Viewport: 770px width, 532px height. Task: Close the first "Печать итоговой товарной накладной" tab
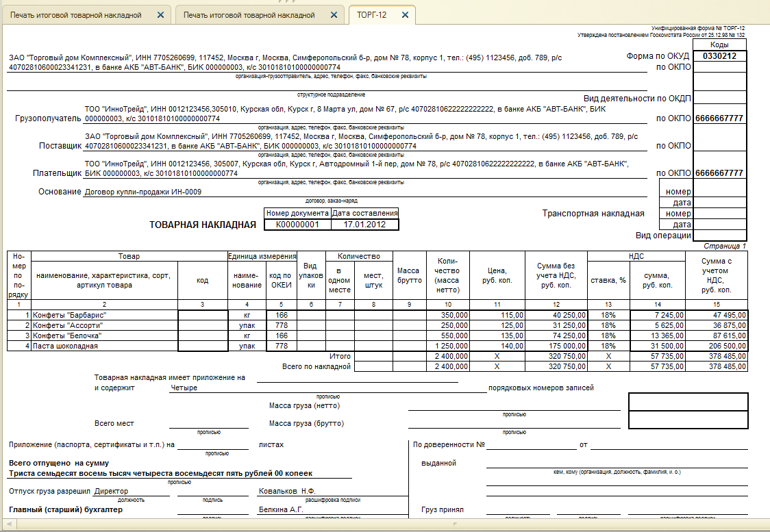[160, 15]
